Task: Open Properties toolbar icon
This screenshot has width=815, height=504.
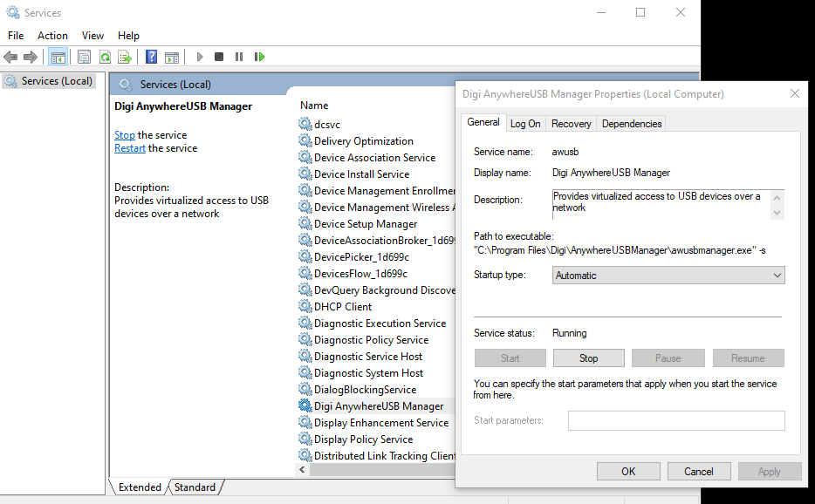Action: point(84,57)
